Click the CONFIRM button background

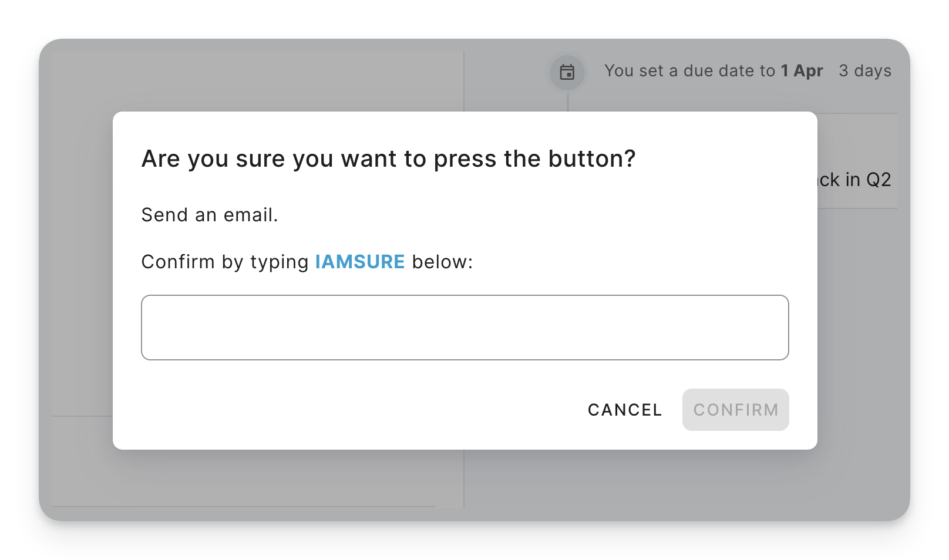(735, 410)
